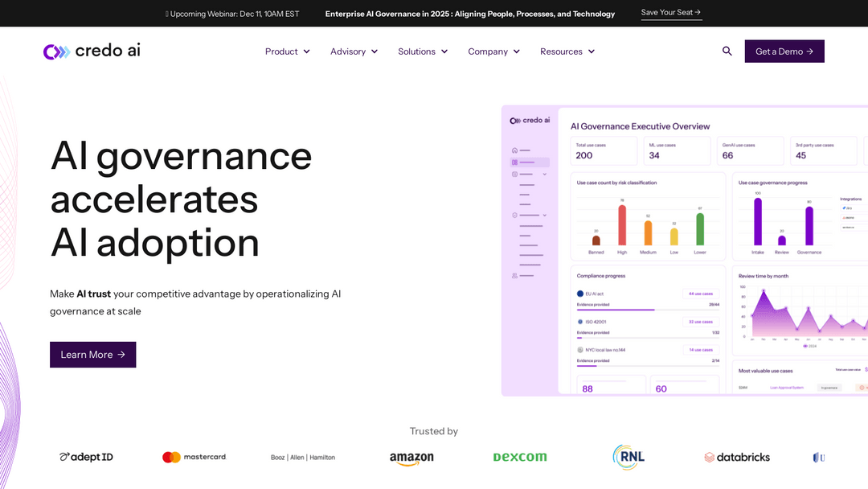
Task: Expand the Advisory menu chevron
Action: pos(375,51)
